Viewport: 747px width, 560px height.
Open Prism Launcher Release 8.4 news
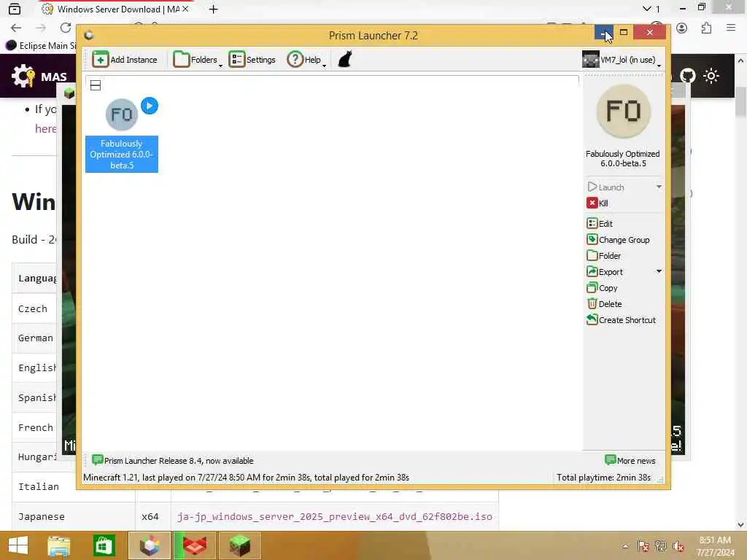coord(172,461)
